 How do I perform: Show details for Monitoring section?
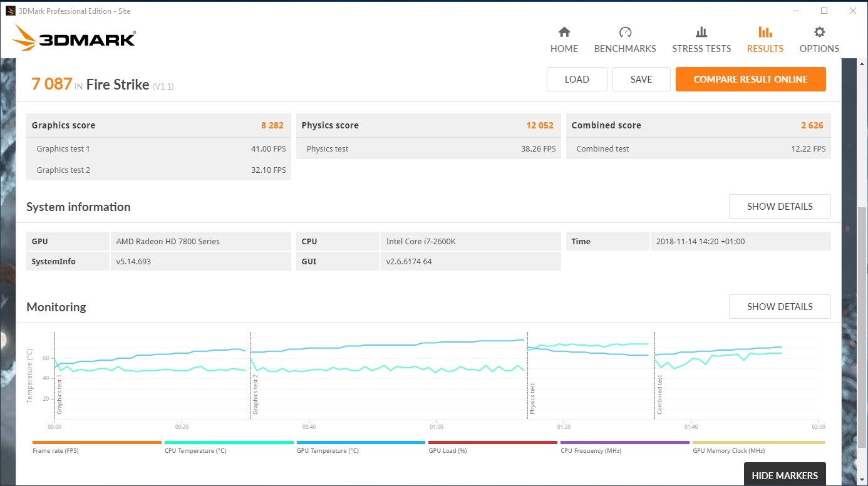click(780, 307)
